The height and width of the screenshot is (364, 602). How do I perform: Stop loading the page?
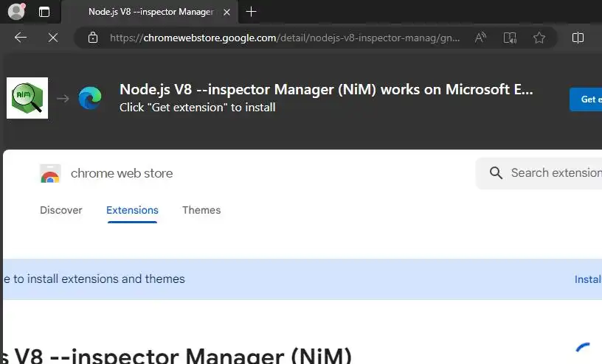pos(53,38)
